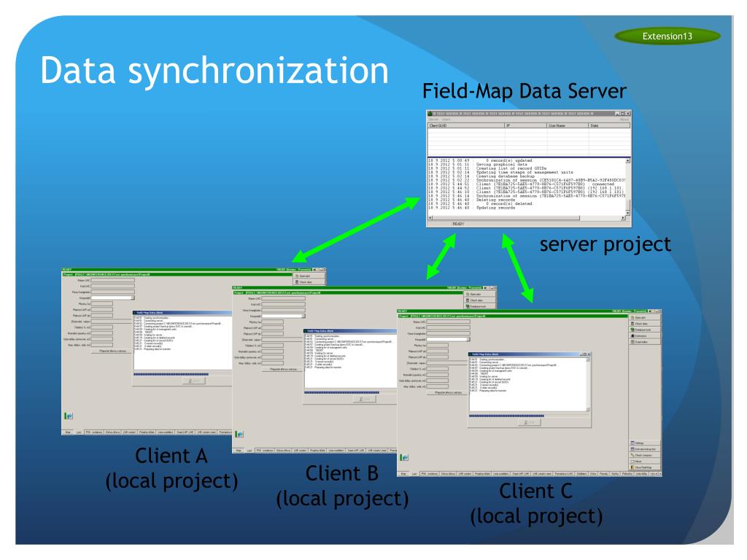Click 'Deleting records' line in server log
This screenshot has height=560, width=747.
point(495,200)
